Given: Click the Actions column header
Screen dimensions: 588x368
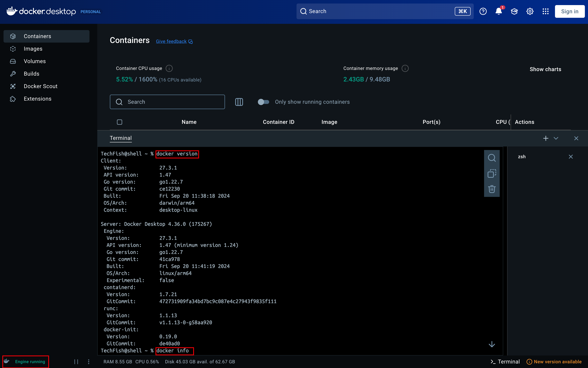Looking at the screenshot, I should point(524,122).
